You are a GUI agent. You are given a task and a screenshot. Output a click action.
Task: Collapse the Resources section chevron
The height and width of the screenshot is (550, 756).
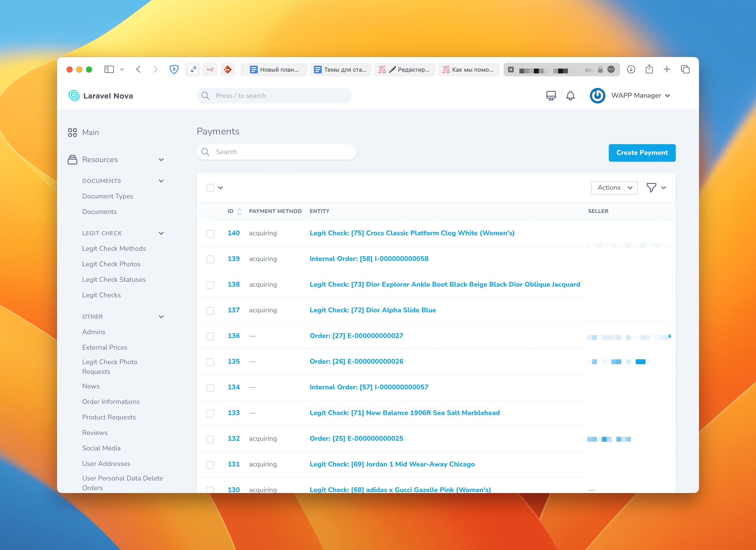pyautogui.click(x=161, y=160)
